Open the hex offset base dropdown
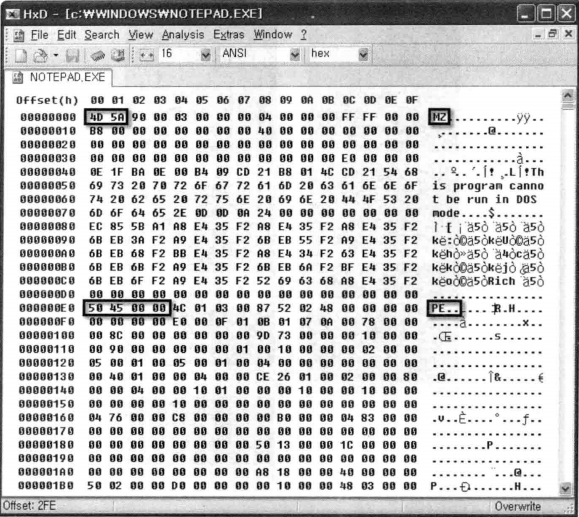579x517 pixels. 363,55
